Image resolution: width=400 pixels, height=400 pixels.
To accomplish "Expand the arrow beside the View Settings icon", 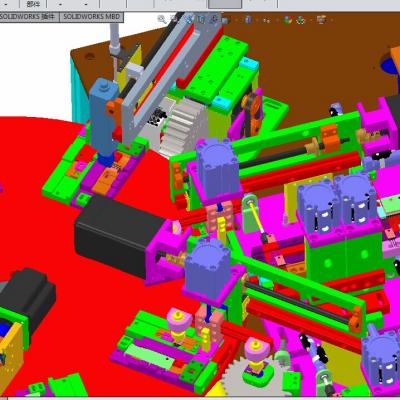I will pyautogui.click(x=331, y=20).
